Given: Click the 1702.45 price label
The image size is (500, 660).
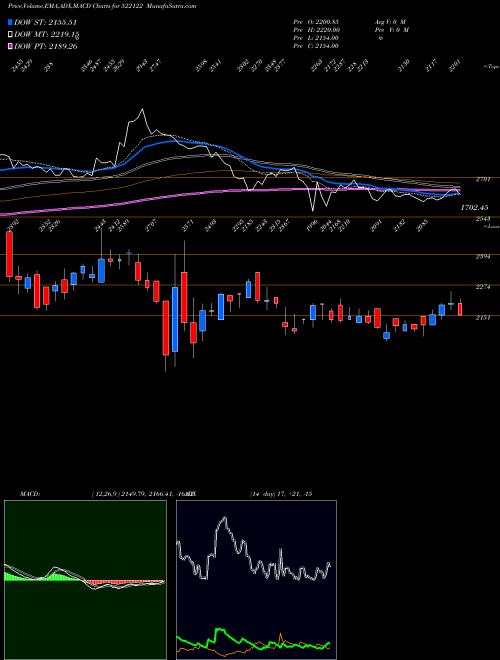Looking at the screenshot, I should (x=474, y=208).
